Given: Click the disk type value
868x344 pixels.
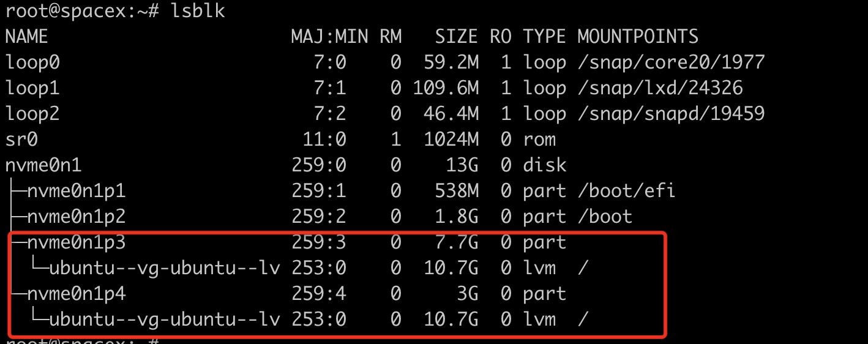Looking at the screenshot, I should [x=545, y=165].
